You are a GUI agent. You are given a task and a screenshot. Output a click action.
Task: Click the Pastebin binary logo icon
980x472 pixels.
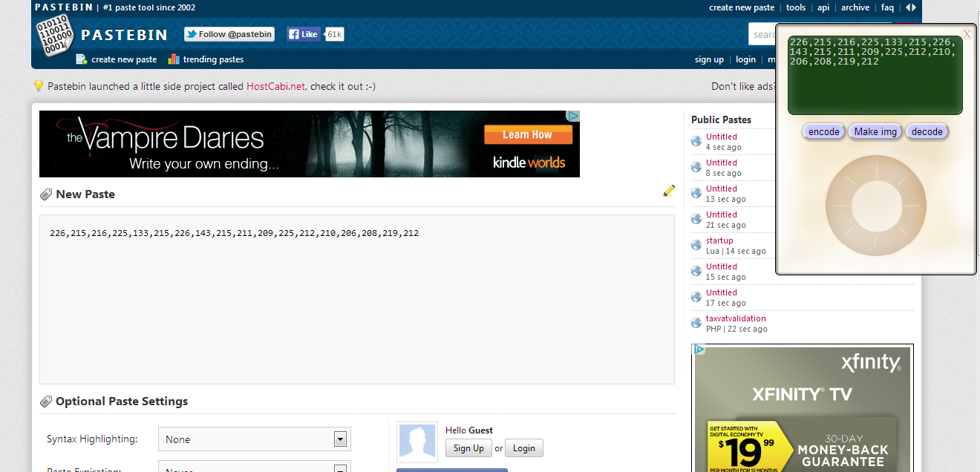tap(53, 34)
